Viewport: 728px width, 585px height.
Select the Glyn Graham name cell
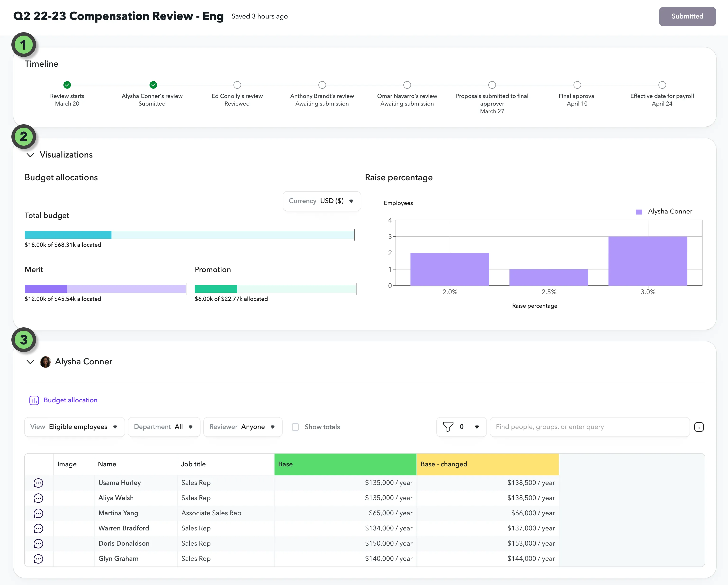(x=135, y=559)
